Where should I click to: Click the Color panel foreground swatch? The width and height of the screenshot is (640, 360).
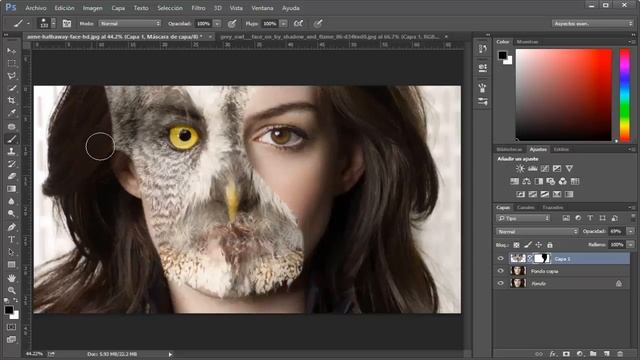(502, 55)
